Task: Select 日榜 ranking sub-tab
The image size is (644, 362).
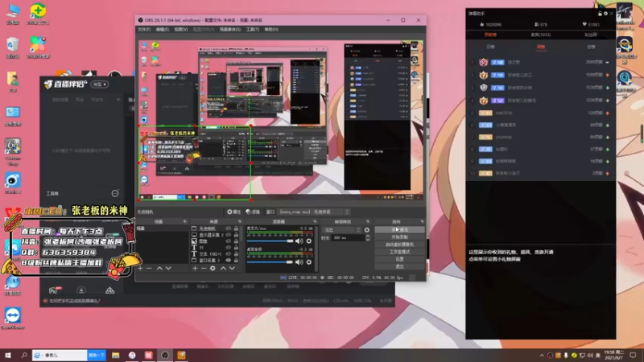Action: pos(490,47)
